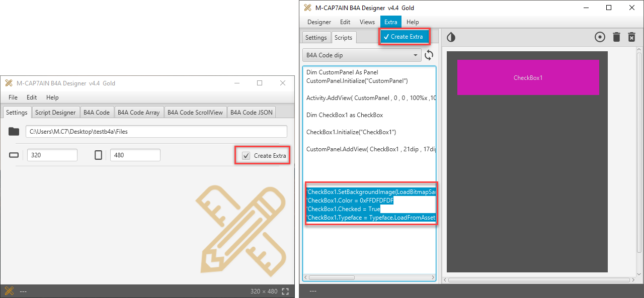Image resolution: width=644 pixels, height=298 pixels.
Task: Click the circular target icon in the designer toolbar
Action: [x=600, y=37]
